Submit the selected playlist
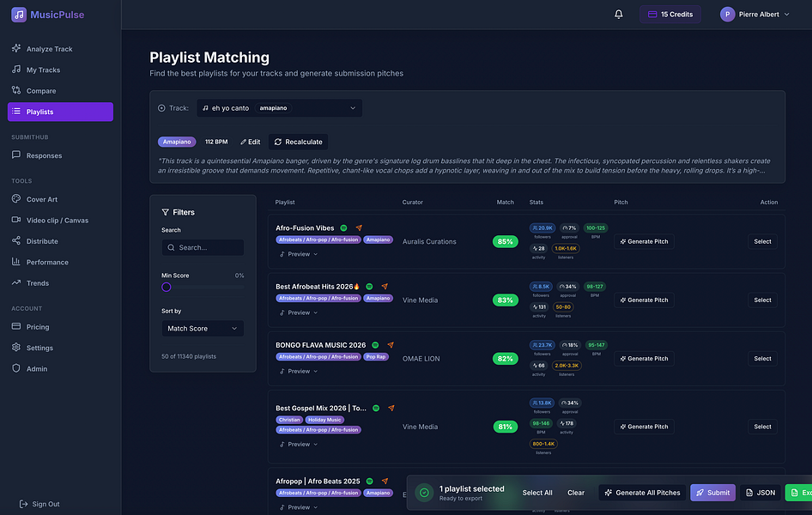The width and height of the screenshot is (812, 515). click(712, 492)
